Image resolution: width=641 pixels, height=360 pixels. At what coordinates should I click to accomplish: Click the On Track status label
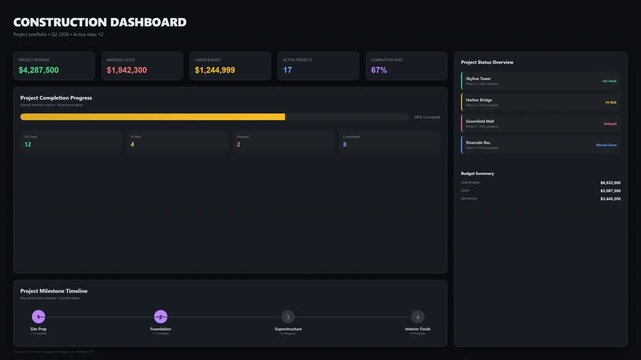click(609, 81)
